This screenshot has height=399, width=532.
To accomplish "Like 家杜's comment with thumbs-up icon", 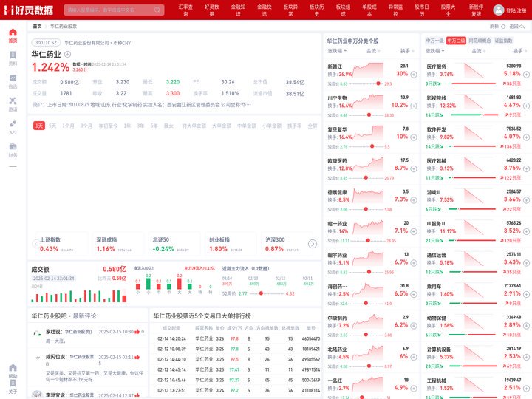I will (137, 332).
